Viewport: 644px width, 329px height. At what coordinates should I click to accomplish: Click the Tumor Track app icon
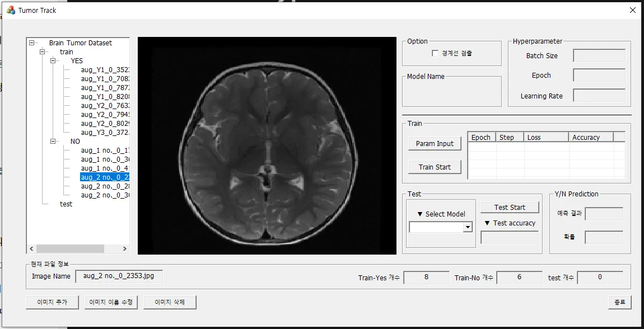pyautogui.click(x=11, y=10)
